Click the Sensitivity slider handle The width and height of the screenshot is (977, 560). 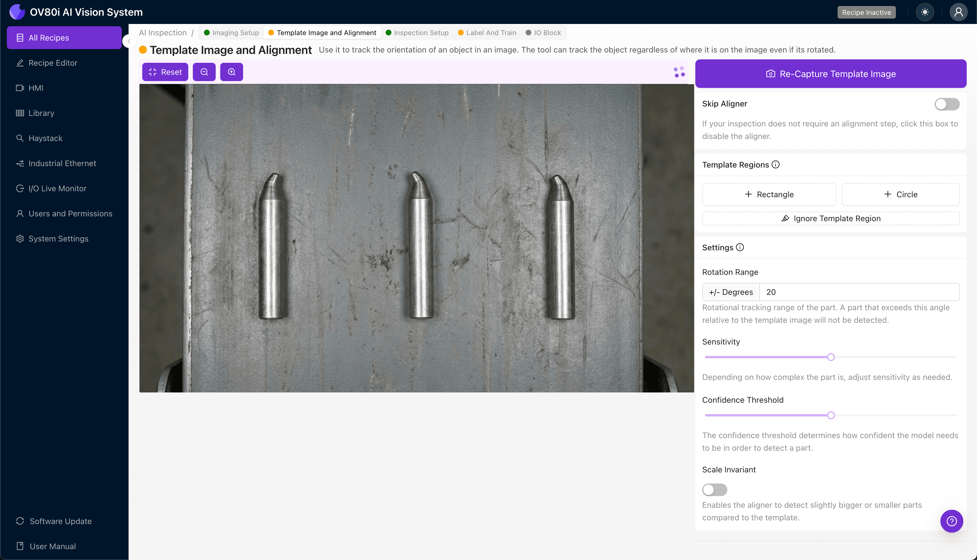831,357
